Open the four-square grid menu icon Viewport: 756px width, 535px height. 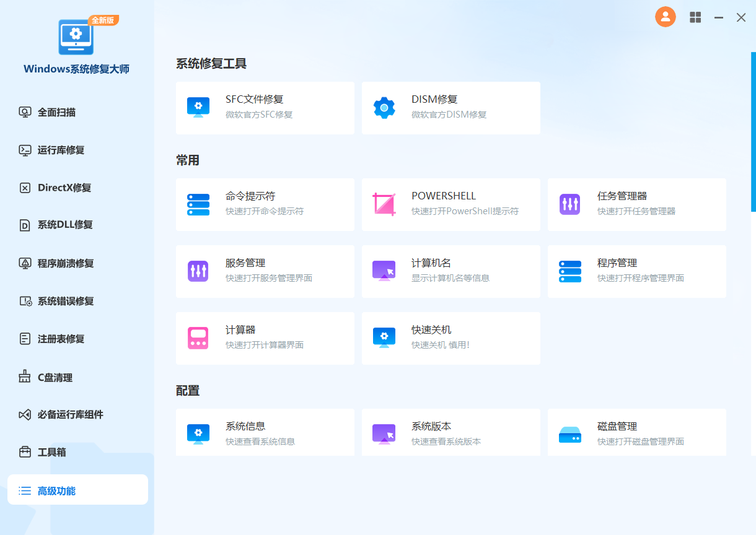(695, 17)
